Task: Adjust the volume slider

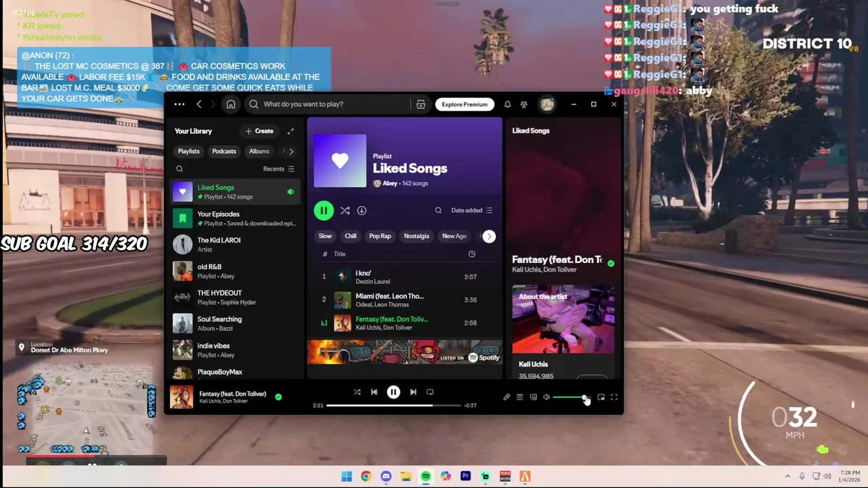Action: click(571, 397)
